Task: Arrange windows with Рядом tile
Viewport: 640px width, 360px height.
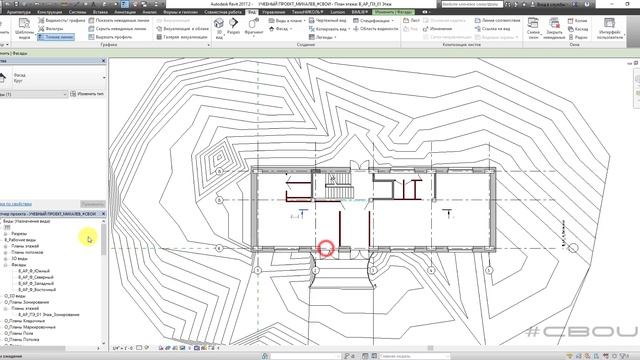Action: click(578, 37)
